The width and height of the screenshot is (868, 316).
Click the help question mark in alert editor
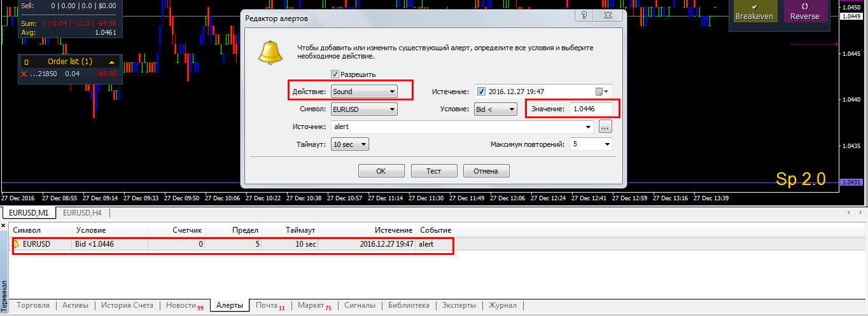point(585,16)
